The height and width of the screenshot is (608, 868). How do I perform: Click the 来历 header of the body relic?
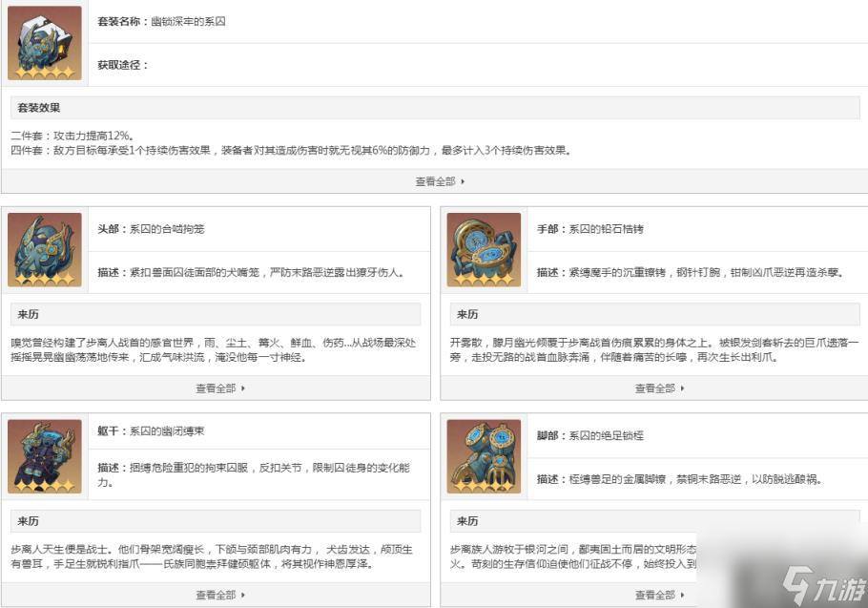click(x=216, y=521)
